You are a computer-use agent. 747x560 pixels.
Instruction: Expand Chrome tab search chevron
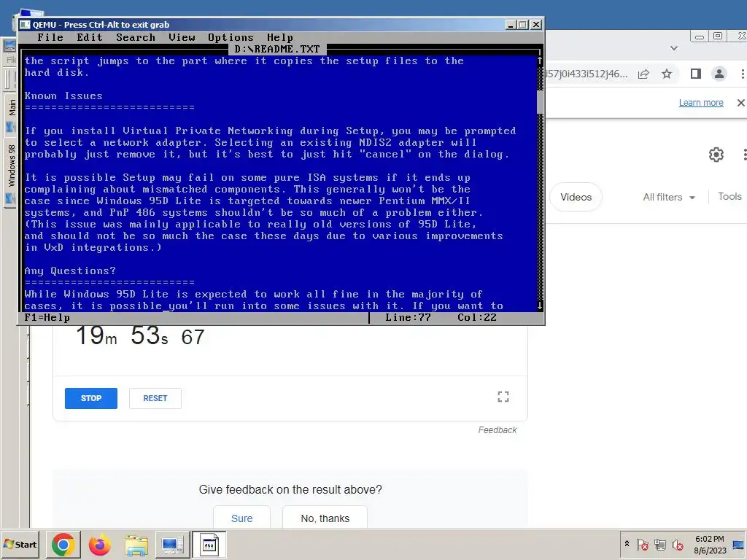pos(673,48)
